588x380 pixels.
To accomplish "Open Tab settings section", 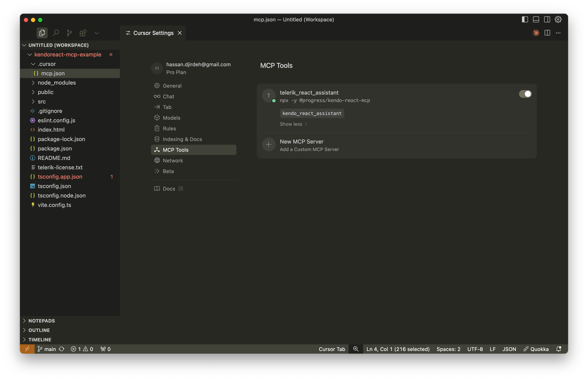I will pyautogui.click(x=194, y=107).
